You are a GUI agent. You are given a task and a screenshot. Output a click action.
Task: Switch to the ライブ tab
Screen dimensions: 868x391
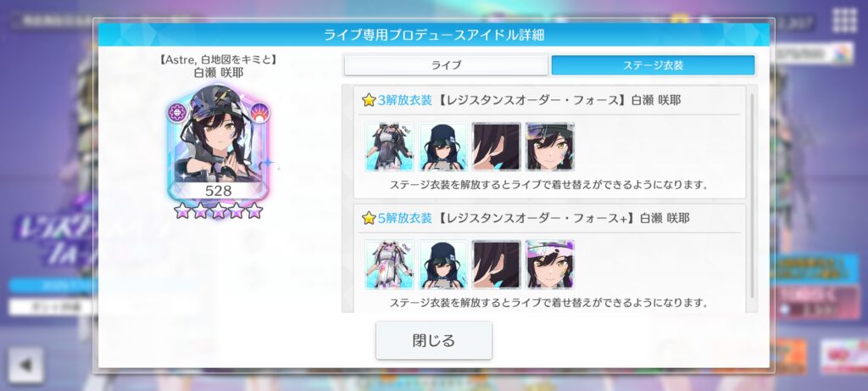tap(446, 65)
